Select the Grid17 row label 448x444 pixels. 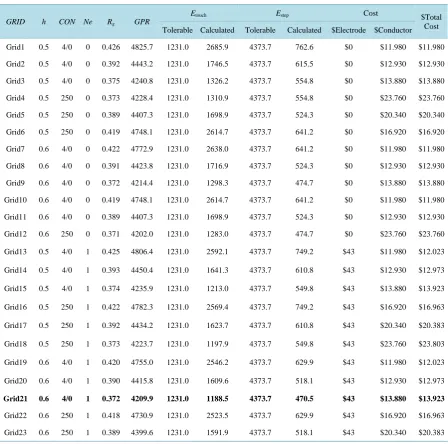[15, 325]
